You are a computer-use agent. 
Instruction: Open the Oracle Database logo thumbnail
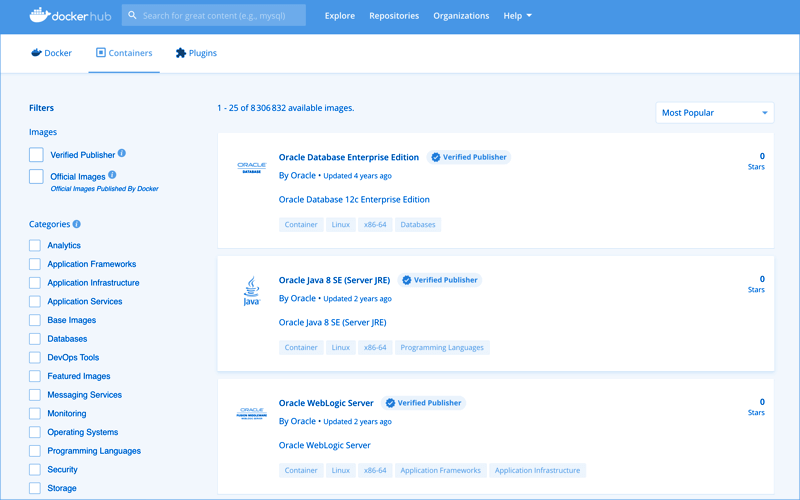pos(250,167)
